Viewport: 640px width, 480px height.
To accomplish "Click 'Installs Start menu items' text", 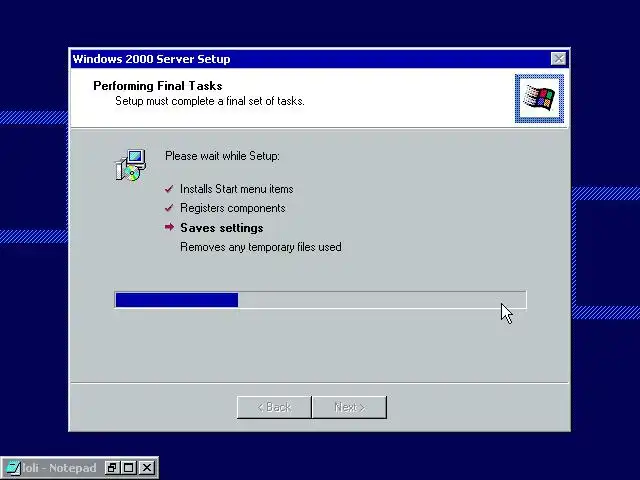I will point(237,189).
